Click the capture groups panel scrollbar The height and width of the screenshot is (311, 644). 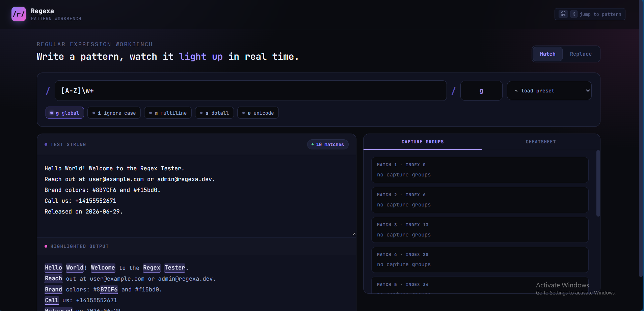(x=598, y=184)
